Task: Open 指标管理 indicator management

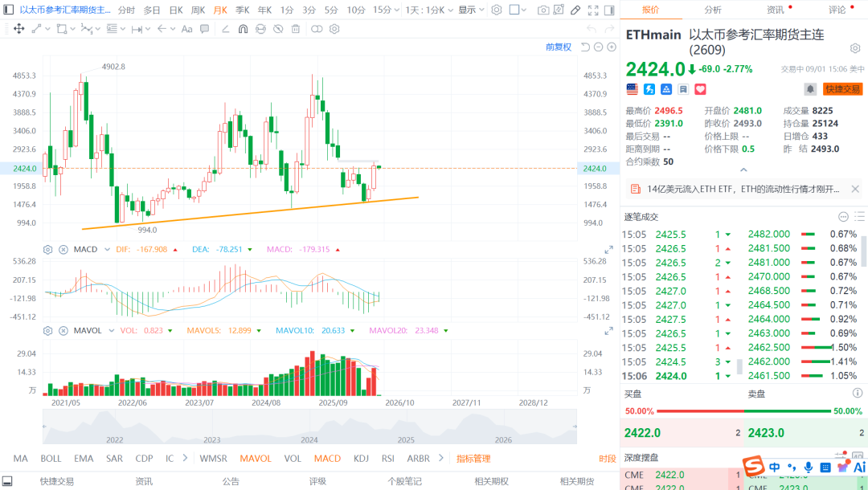Action: pos(473,459)
